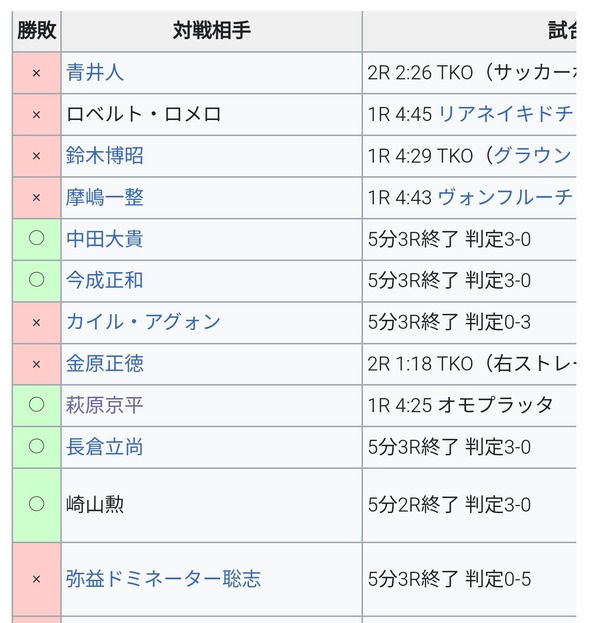The image size is (600, 623).
Task: Follow the 長倉立尚 link
Action: click(x=105, y=447)
